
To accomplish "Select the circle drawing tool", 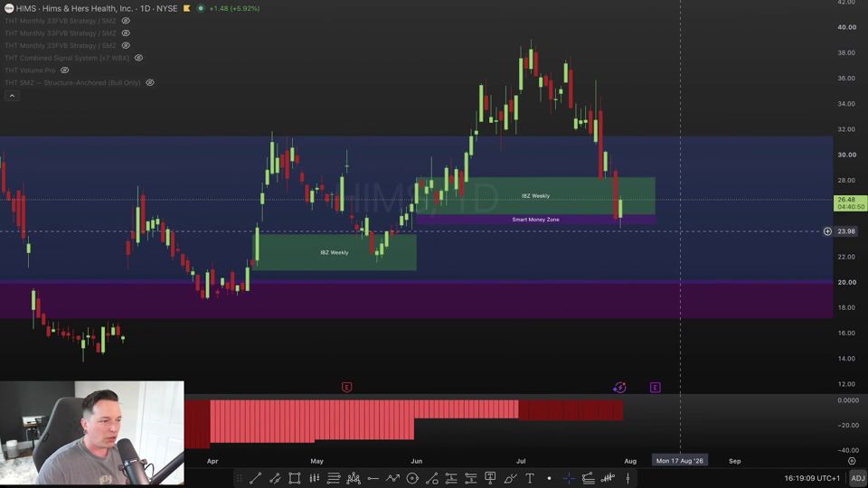I will click(x=412, y=478).
